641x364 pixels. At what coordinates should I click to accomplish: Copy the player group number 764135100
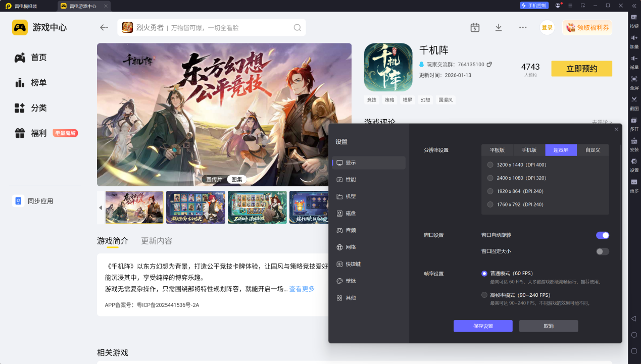click(489, 64)
